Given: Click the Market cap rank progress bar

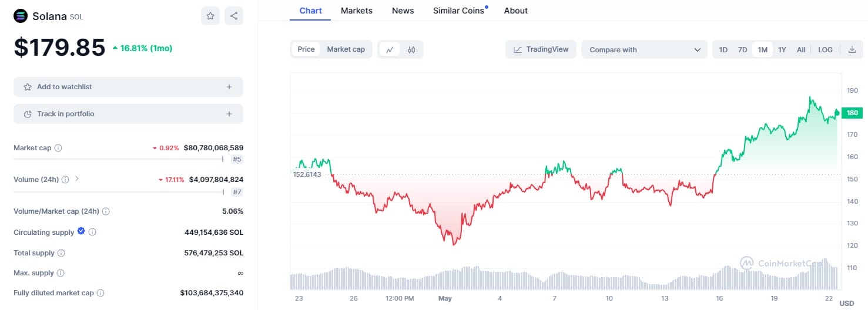Looking at the screenshot, I should [x=118, y=159].
